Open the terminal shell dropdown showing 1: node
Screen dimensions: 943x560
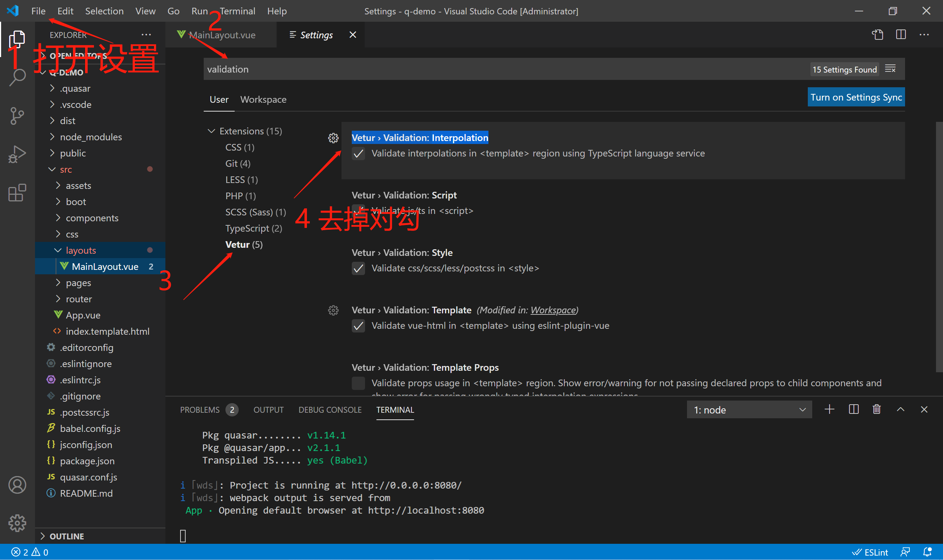tap(749, 409)
